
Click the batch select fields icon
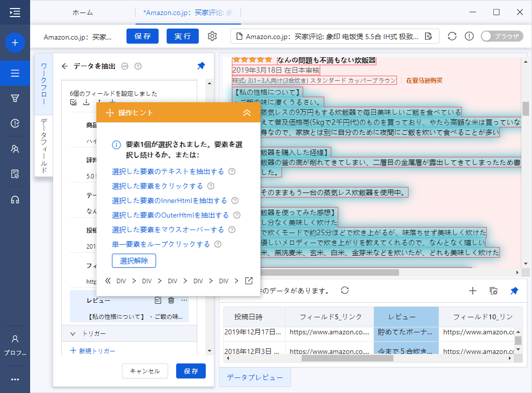(73, 102)
